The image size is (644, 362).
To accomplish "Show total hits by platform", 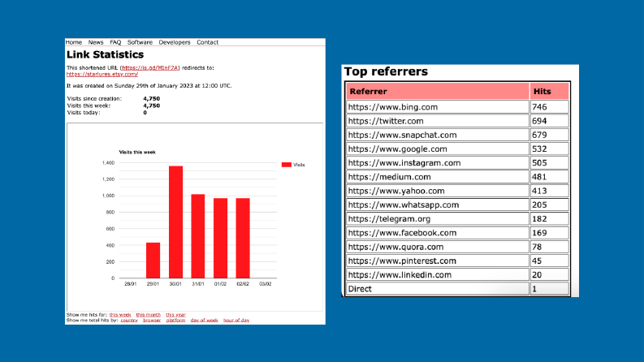I will (x=175, y=320).
